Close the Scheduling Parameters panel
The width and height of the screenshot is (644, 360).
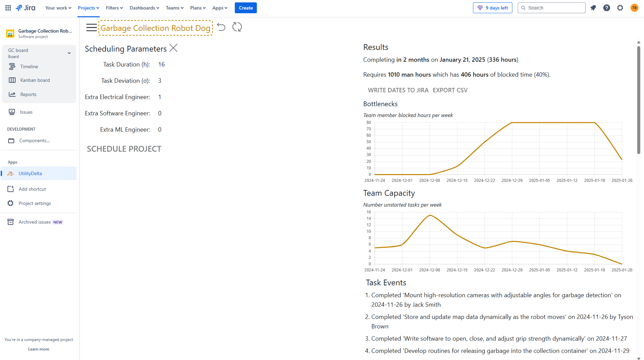pos(173,48)
